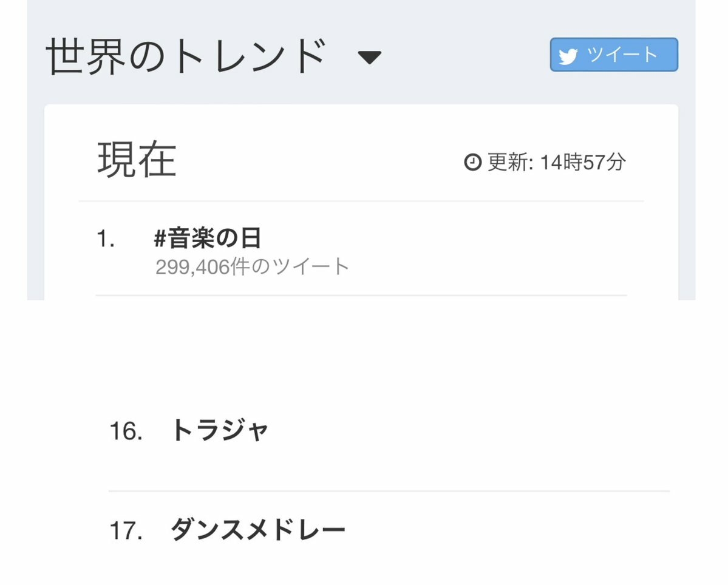The image size is (728, 585).
Task: Click the 更新: label text
Action: (510, 162)
